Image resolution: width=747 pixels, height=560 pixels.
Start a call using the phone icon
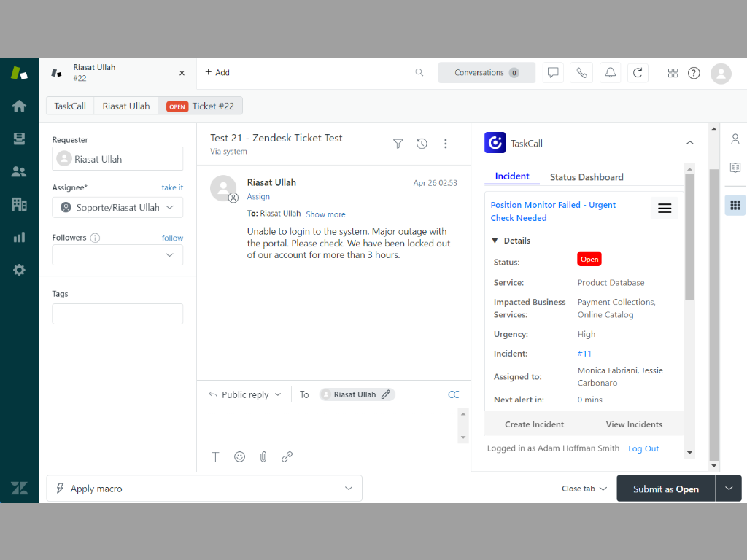[x=581, y=73]
